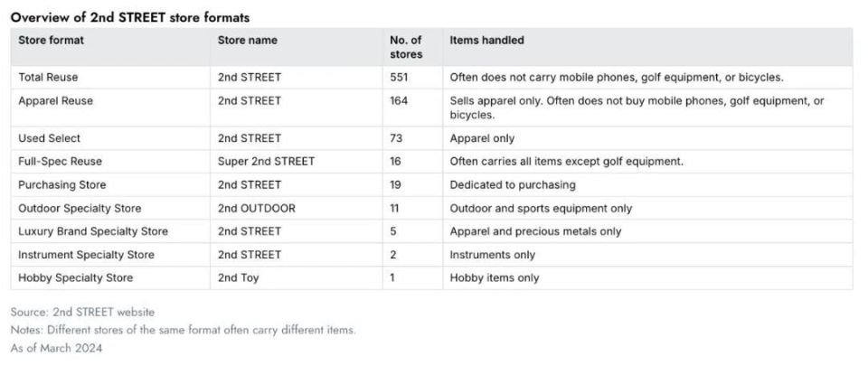Click 'Dedicated to purchasing' description
This screenshot has height=366, width=868.
513,184
